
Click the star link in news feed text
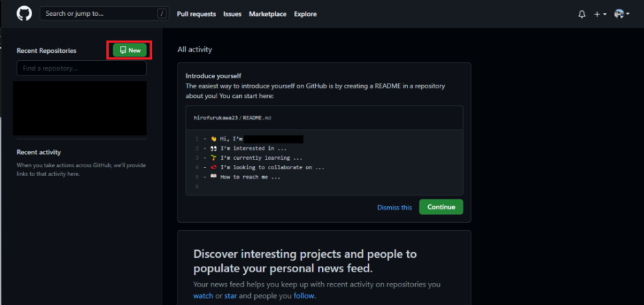[x=231, y=296]
